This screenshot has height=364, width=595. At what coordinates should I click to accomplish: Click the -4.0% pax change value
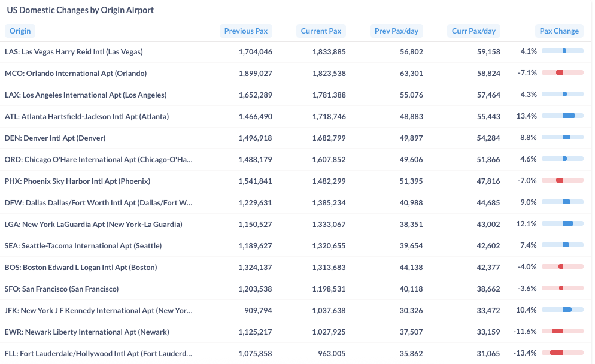[x=527, y=267]
